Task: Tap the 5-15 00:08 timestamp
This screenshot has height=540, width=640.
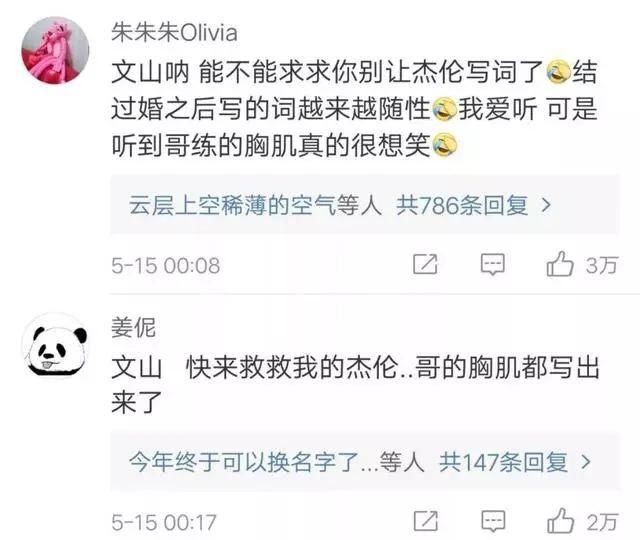Action: click(x=166, y=266)
